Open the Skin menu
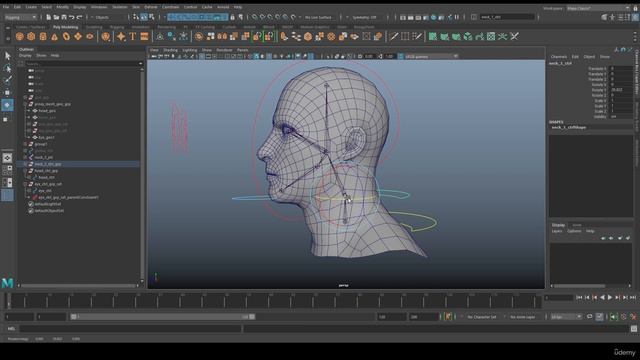The image size is (640, 360). (x=136, y=7)
